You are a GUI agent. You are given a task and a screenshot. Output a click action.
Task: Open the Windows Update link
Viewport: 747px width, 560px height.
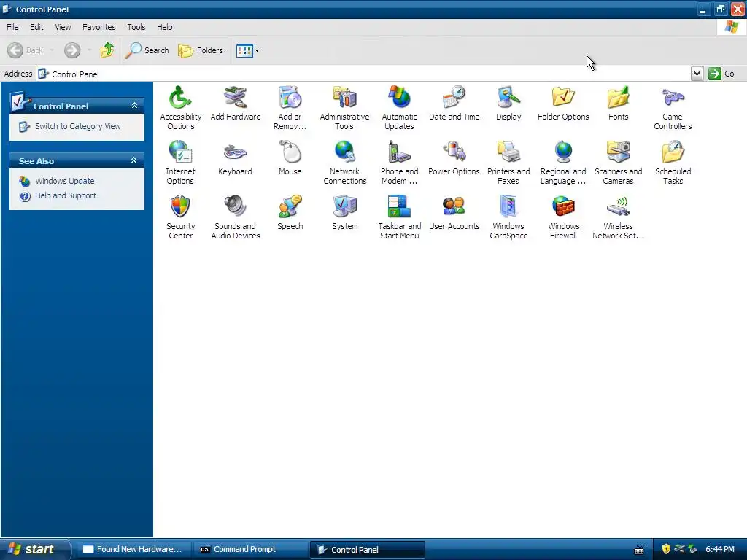pos(65,181)
